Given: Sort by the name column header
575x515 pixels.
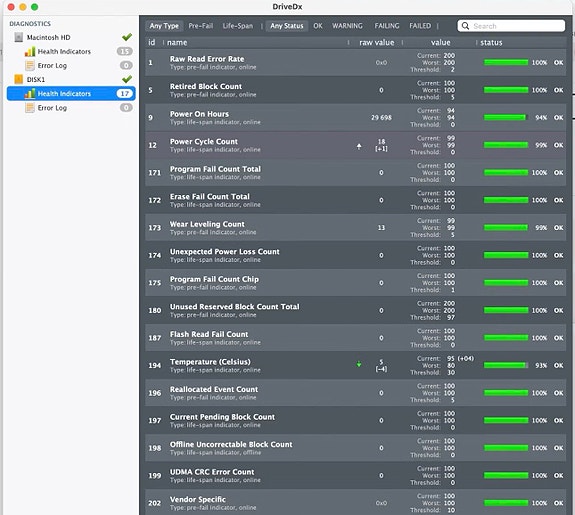Looking at the screenshot, I should (x=177, y=43).
